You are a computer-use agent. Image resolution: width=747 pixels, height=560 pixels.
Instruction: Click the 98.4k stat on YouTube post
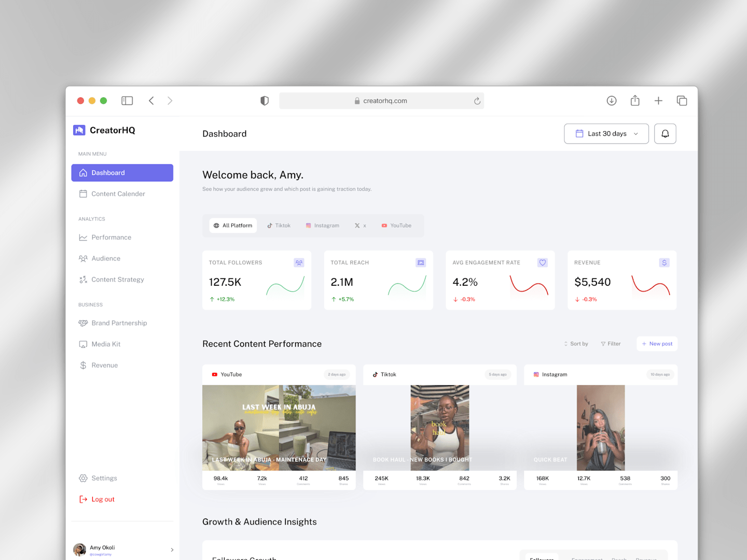(x=220, y=479)
